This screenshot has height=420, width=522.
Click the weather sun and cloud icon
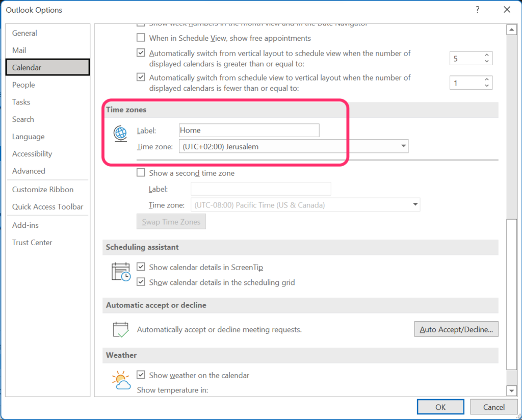point(121,380)
